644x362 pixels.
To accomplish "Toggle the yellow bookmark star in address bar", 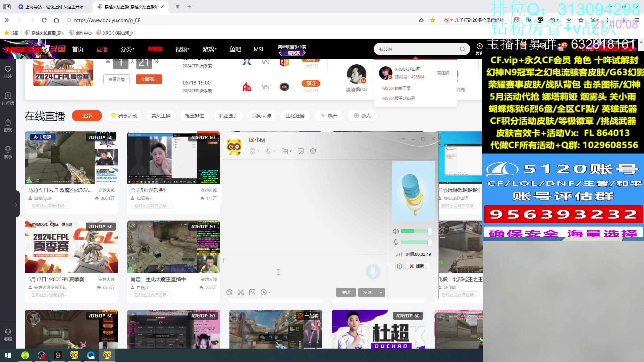I will tap(433, 20).
